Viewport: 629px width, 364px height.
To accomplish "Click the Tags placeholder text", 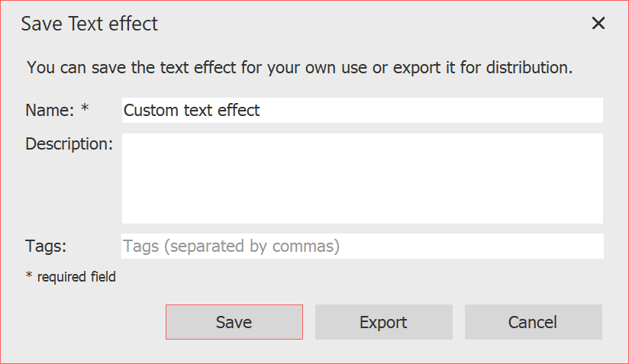I will (x=231, y=246).
